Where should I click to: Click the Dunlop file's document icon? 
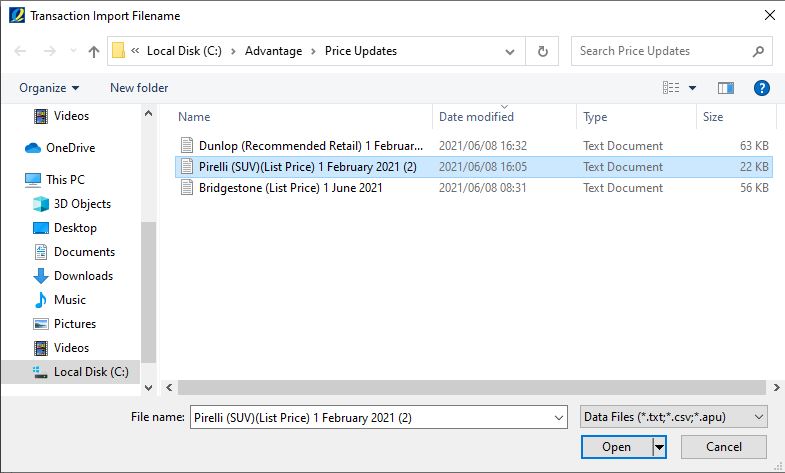pos(187,145)
